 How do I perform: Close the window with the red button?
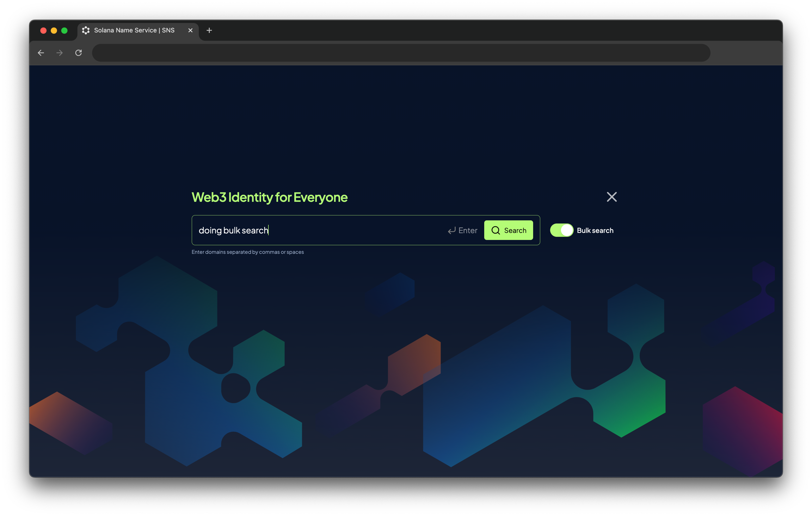(43, 31)
